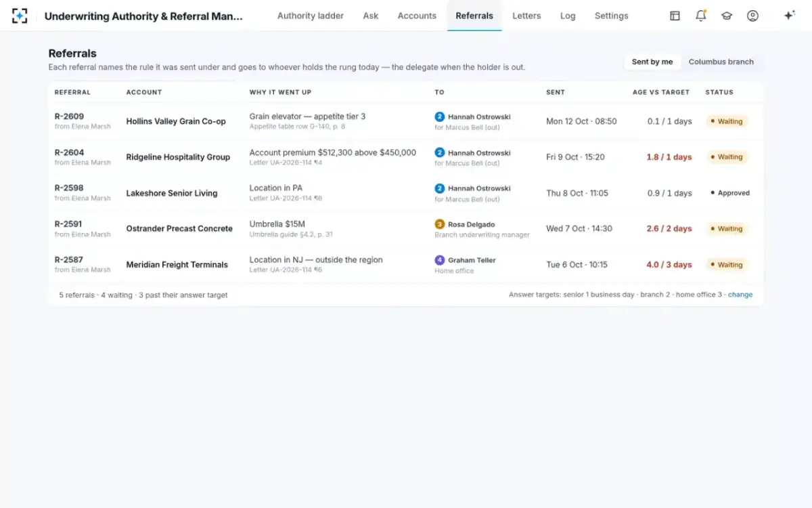Click Underwriting Authority app title

tap(143, 16)
